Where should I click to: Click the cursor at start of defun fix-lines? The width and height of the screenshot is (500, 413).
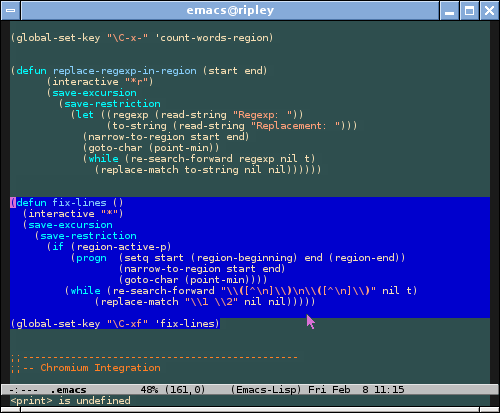(x=13, y=203)
